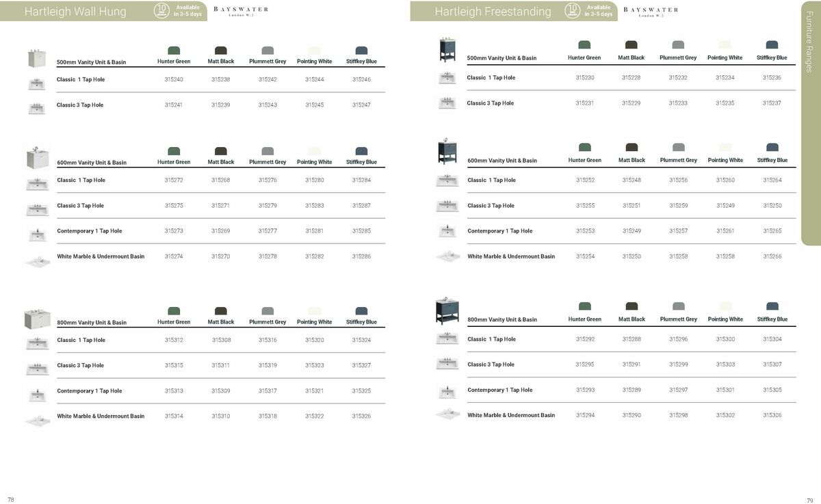This screenshot has width=821, height=504.
Task: Open the Furniture Ranges side tab
Action: [811, 123]
